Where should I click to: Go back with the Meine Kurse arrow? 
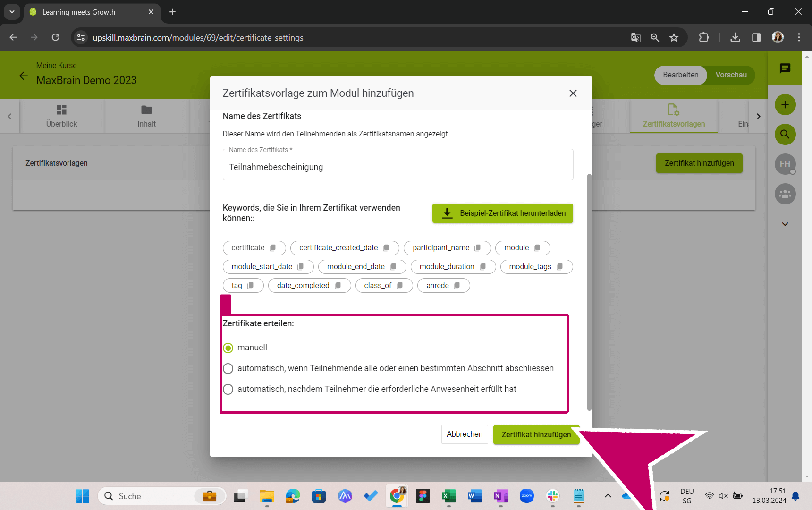pos(23,76)
